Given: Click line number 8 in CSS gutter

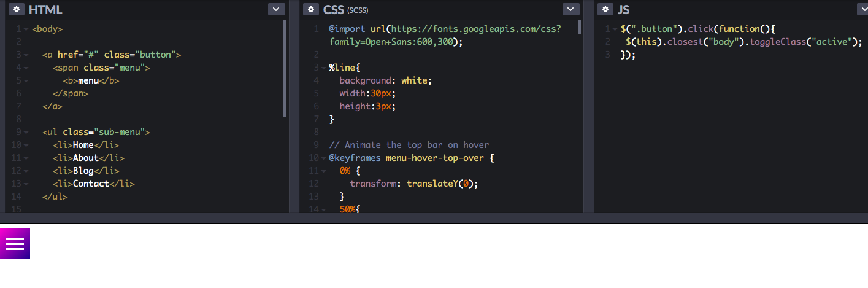Looking at the screenshot, I should pyautogui.click(x=316, y=132).
